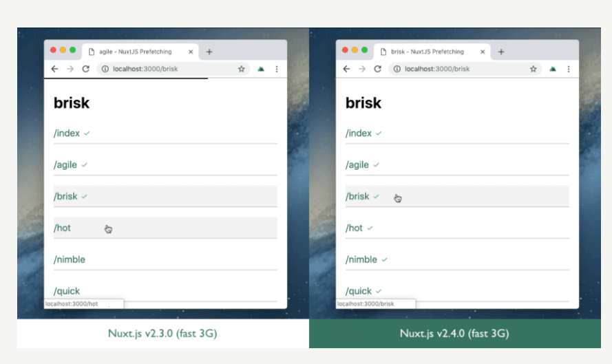Image resolution: width=612 pixels, height=364 pixels.
Task: Open new tab in right browser window
Action: (501, 52)
